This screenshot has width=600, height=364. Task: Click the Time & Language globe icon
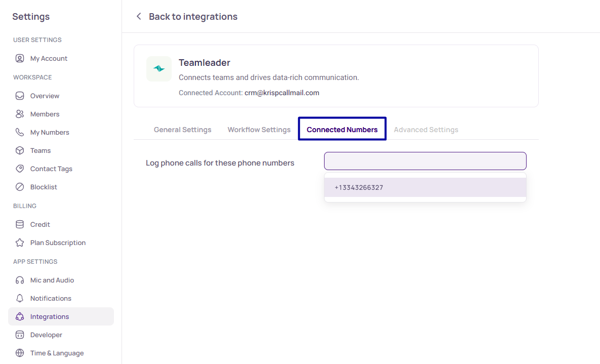click(20, 353)
